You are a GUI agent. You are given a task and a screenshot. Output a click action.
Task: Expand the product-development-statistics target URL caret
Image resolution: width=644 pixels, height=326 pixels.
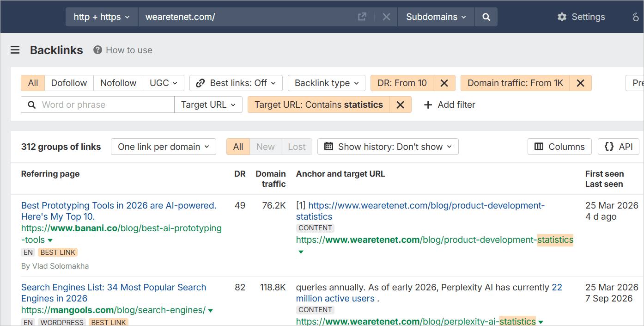tap(301, 252)
